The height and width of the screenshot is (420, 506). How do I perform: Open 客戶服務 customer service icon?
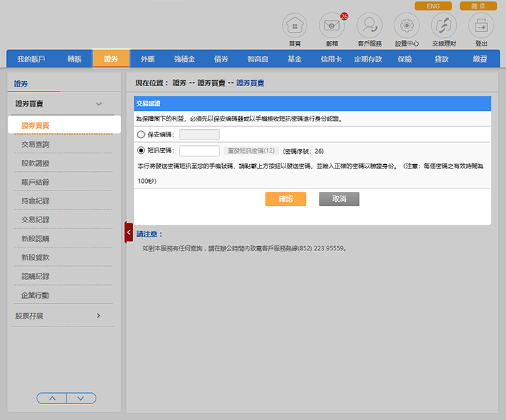[x=369, y=26]
